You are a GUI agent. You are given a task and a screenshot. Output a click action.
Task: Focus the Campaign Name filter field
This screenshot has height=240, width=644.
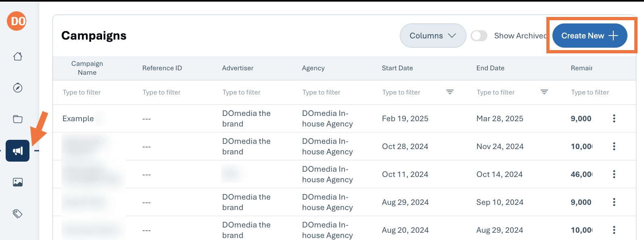coord(93,92)
